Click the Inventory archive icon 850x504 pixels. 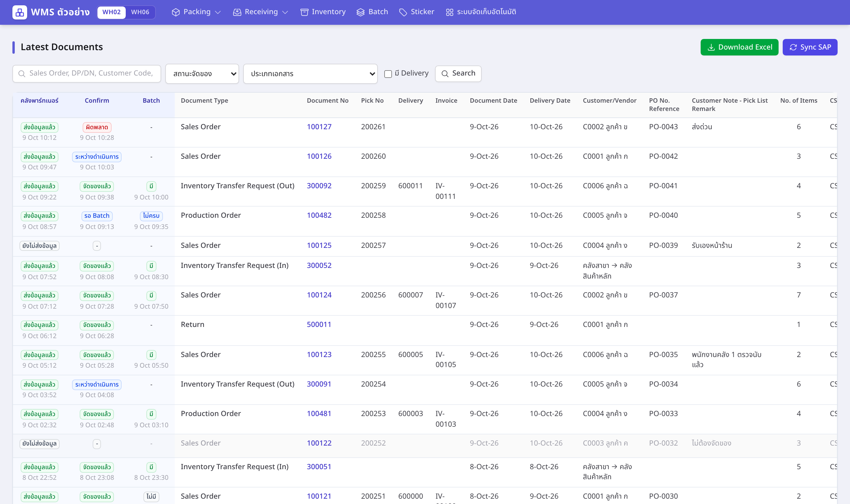click(304, 12)
